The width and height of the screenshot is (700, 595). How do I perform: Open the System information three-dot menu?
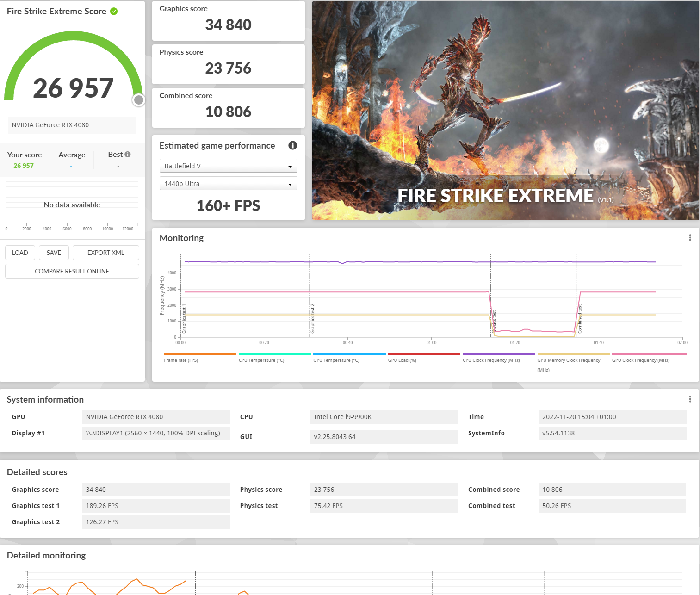(x=690, y=399)
